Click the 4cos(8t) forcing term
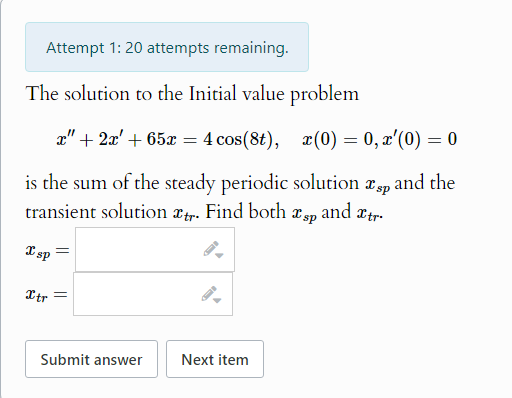This screenshot has height=398, width=512. (241, 139)
